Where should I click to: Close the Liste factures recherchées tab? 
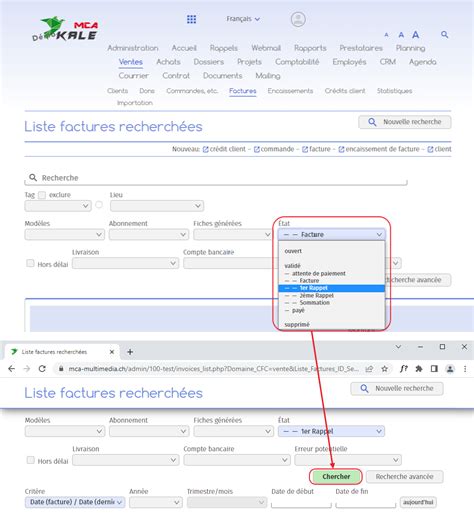pyautogui.click(x=112, y=352)
